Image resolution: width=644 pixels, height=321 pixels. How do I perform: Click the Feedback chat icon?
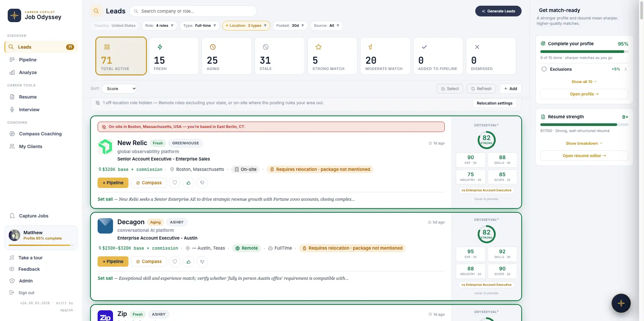tap(12, 269)
